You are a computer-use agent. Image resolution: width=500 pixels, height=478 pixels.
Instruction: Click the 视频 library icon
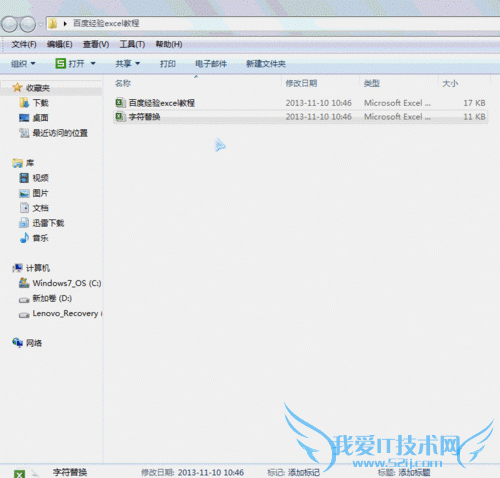click(x=24, y=178)
